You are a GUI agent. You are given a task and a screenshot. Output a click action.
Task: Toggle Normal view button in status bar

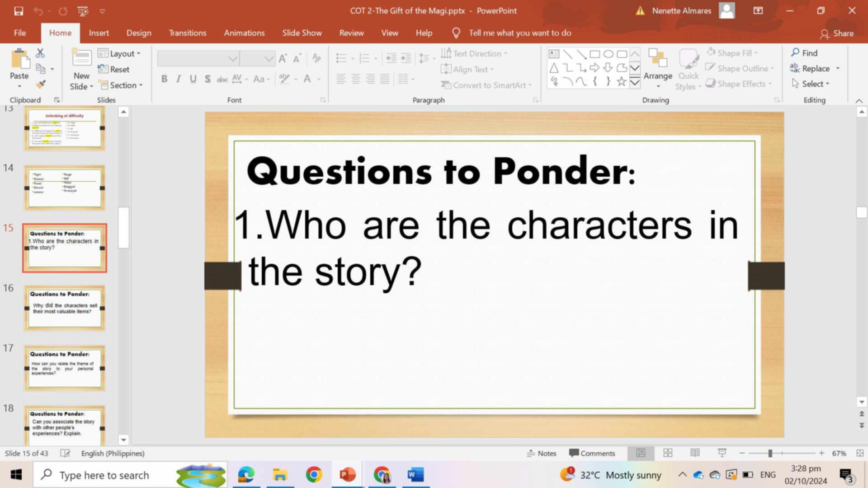point(641,453)
